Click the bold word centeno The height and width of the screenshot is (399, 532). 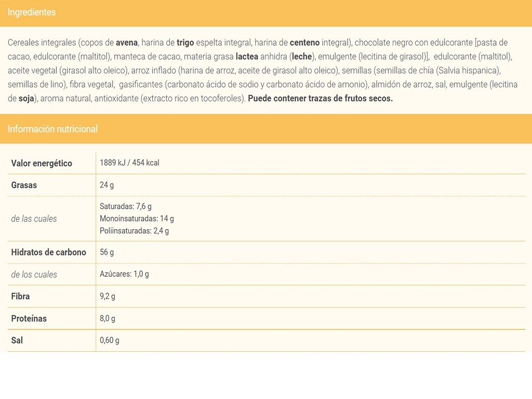(x=304, y=43)
